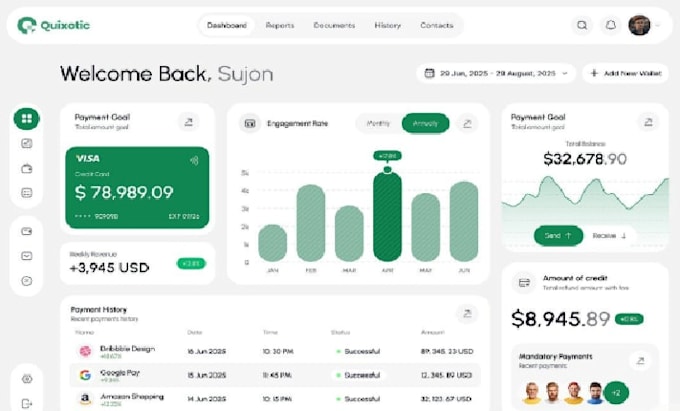This screenshot has height=411, width=680.
Task: Expand the Payment History arrow
Action: click(x=467, y=313)
